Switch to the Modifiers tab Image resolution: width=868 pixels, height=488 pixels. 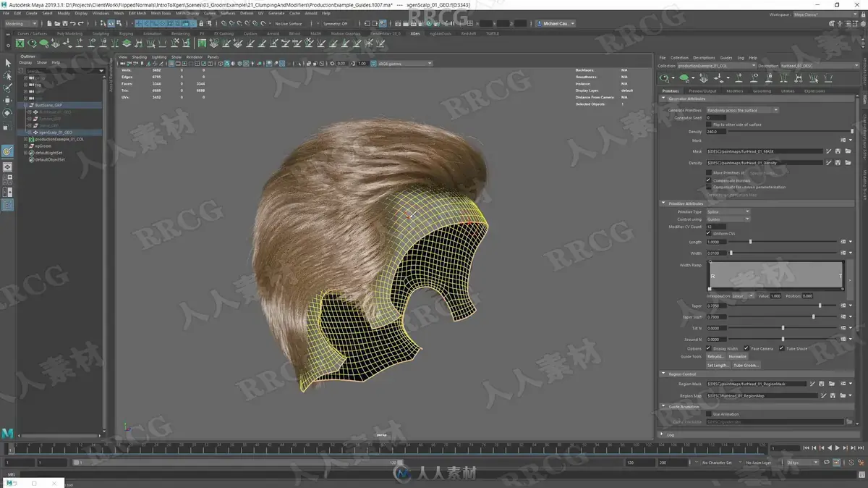pos(734,91)
